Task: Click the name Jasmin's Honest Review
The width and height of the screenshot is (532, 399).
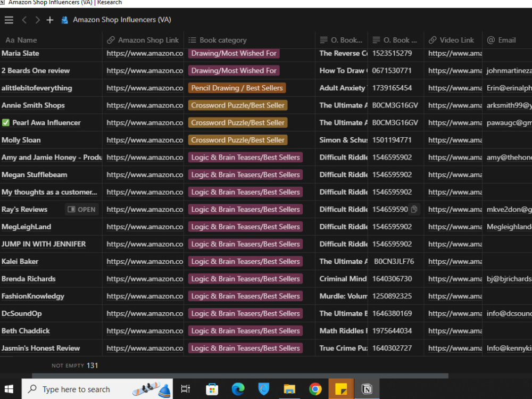Action: click(40, 348)
